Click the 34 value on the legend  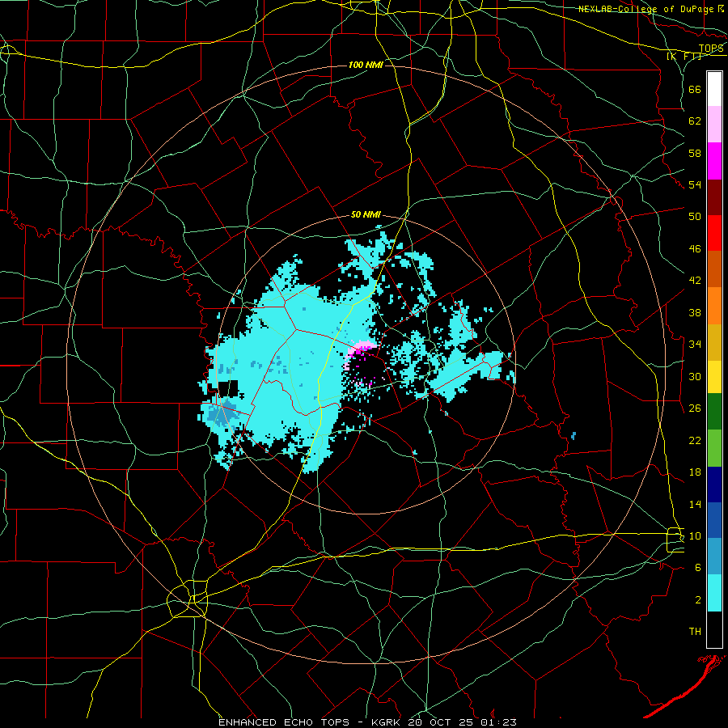tap(695, 345)
